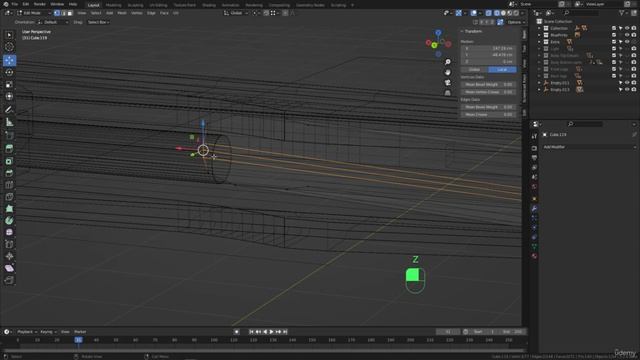Select the Extrude Region tool
This screenshot has height=360, width=640.
[x=9, y=149]
